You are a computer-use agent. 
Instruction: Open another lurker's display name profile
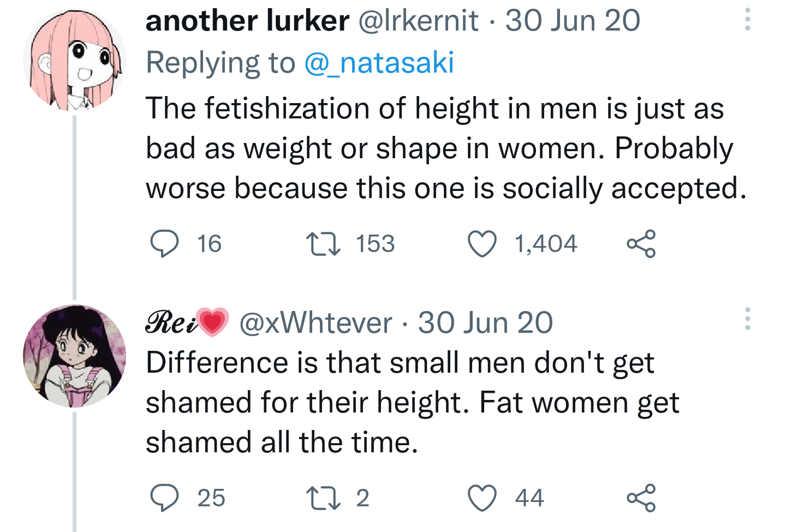[247, 21]
